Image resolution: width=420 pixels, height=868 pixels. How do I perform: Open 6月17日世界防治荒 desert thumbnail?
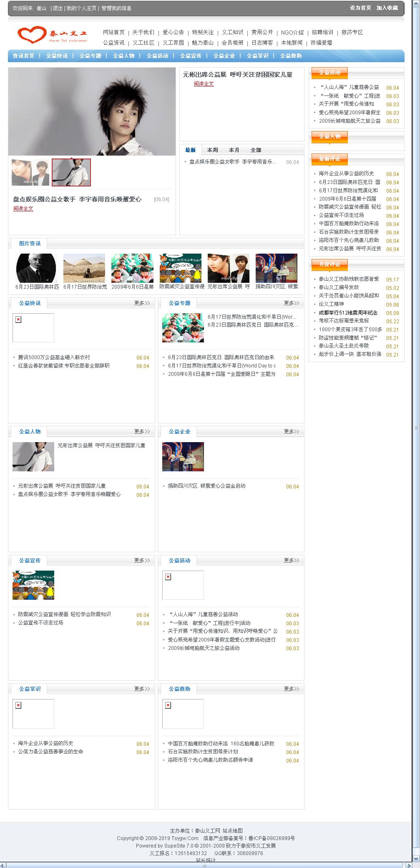[84, 268]
